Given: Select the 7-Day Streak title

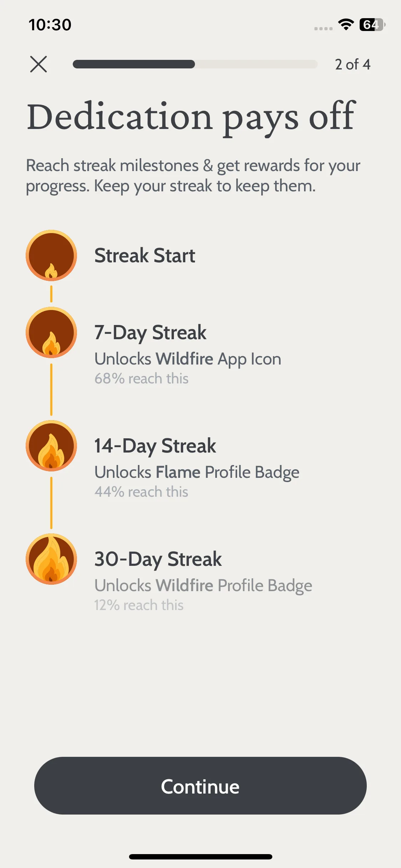Looking at the screenshot, I should tap(150, 332).
